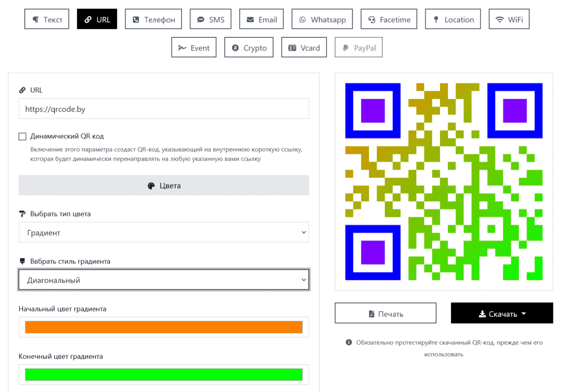
Task: Click the link icon beside URL label
Action: tap(22, 90)
